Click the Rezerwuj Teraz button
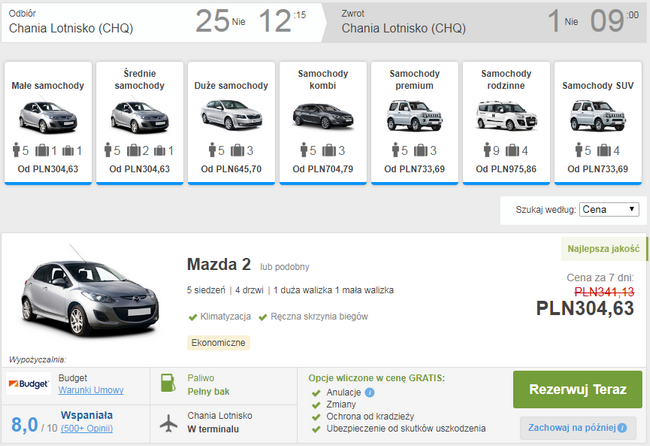This screenshot has height=446, width=650. pos(577,390)
